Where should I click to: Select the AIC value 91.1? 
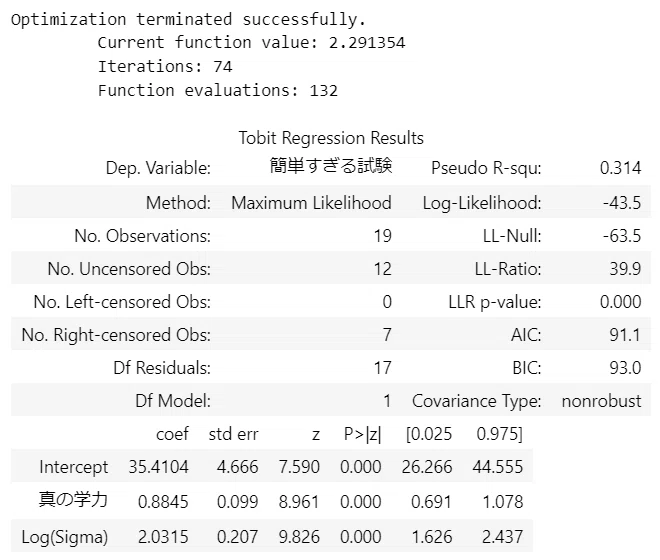[625, 335]
